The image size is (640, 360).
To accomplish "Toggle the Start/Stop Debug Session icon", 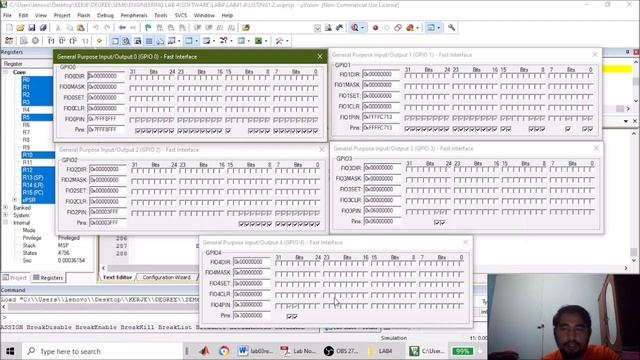I will click(355, 28).
